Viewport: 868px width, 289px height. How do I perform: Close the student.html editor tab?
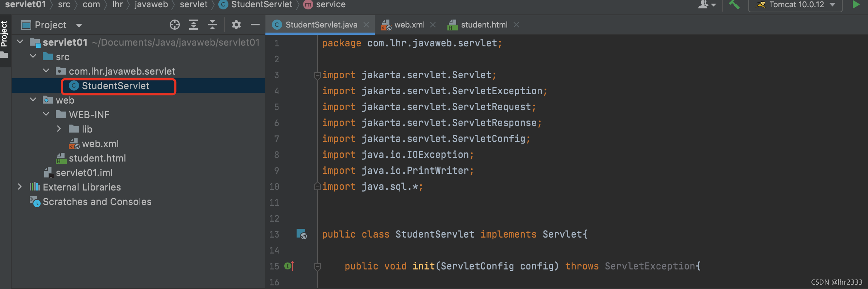[x=516, y=25]
